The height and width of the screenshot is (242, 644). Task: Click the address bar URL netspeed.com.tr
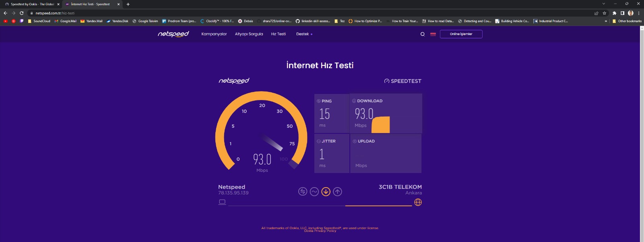55,13
